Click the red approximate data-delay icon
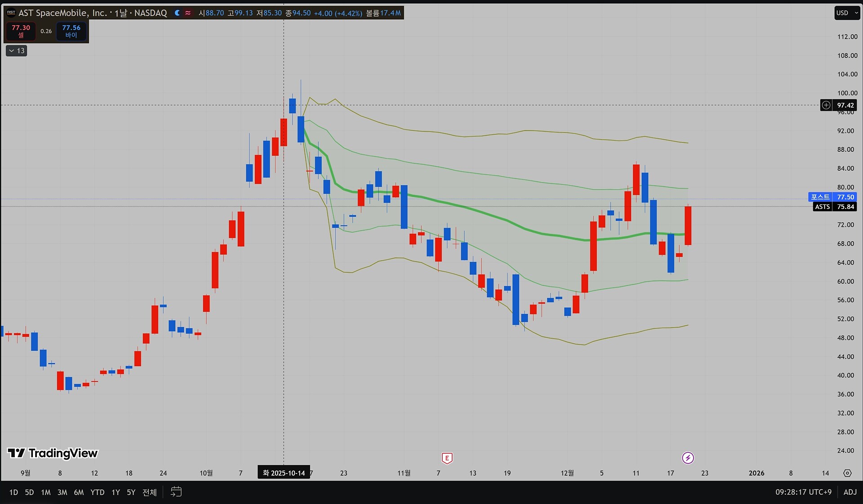The height and width of the screenshot is (504, 863). [x=188, y=13]
